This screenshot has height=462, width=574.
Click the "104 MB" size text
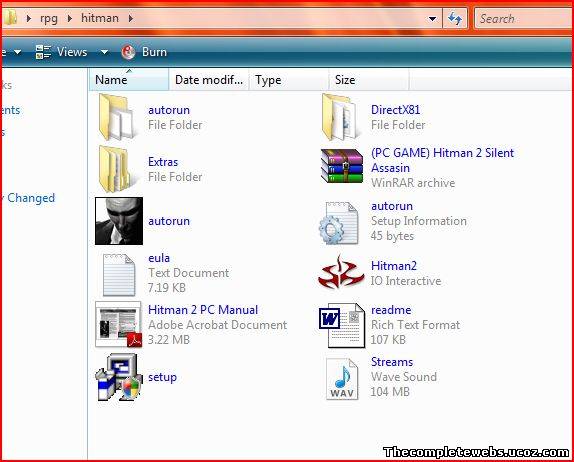(x=390, y=392)
